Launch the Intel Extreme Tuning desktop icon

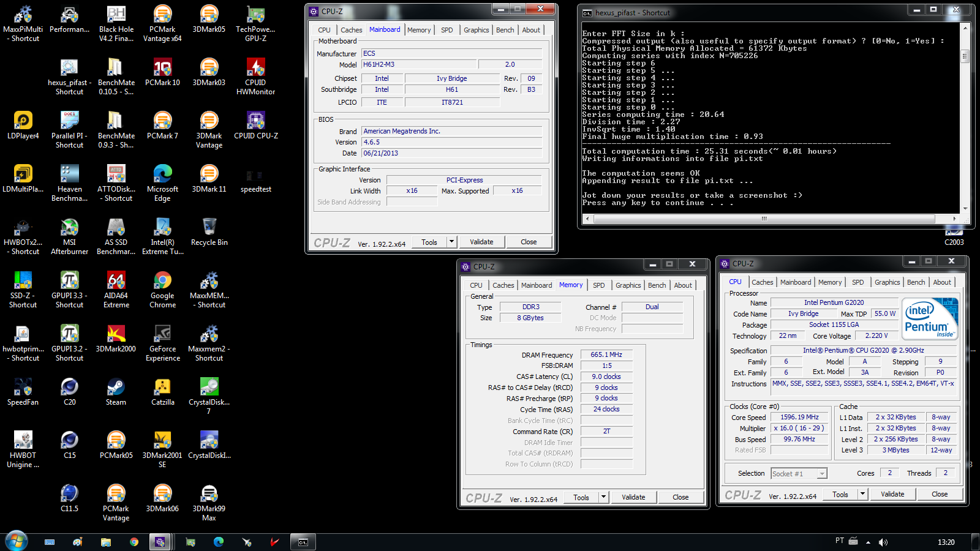[x=162, y=238]
